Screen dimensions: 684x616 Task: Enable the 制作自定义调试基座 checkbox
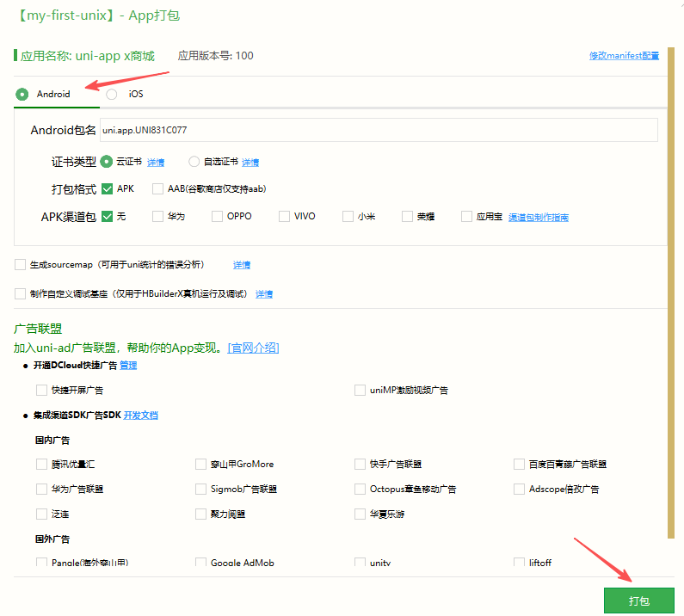tap(20, 293)
